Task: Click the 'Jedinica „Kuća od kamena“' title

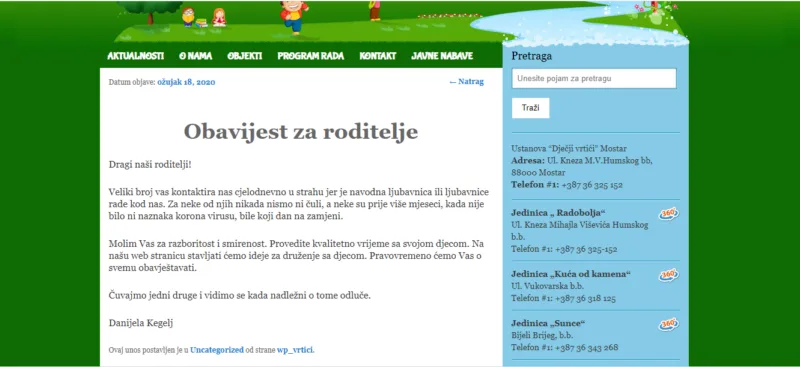Action: pos(571,274)
